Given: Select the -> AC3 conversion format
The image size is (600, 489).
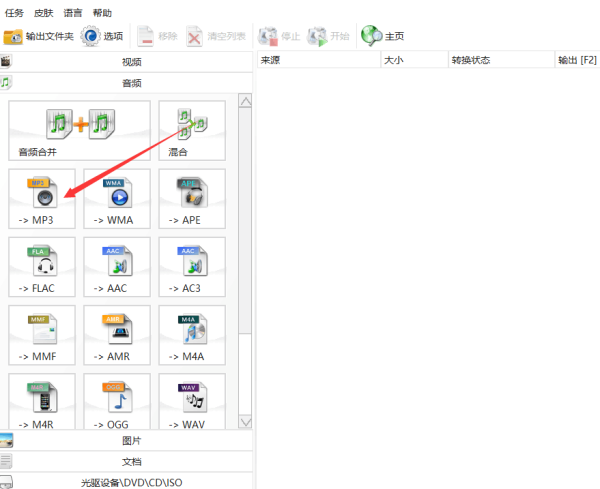Looking at the screenshot, I should pos(192,267).
